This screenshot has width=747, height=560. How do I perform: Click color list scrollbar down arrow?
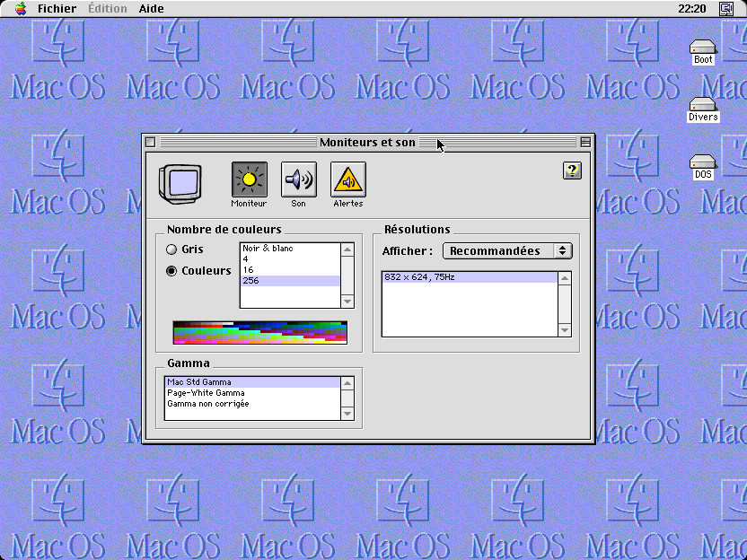tap(347, 302)
